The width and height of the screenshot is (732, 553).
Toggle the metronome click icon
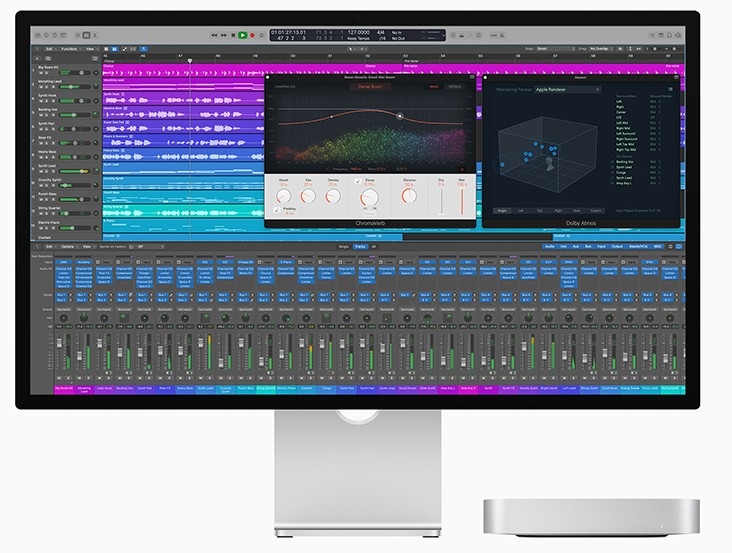click(x=502, y=35)
